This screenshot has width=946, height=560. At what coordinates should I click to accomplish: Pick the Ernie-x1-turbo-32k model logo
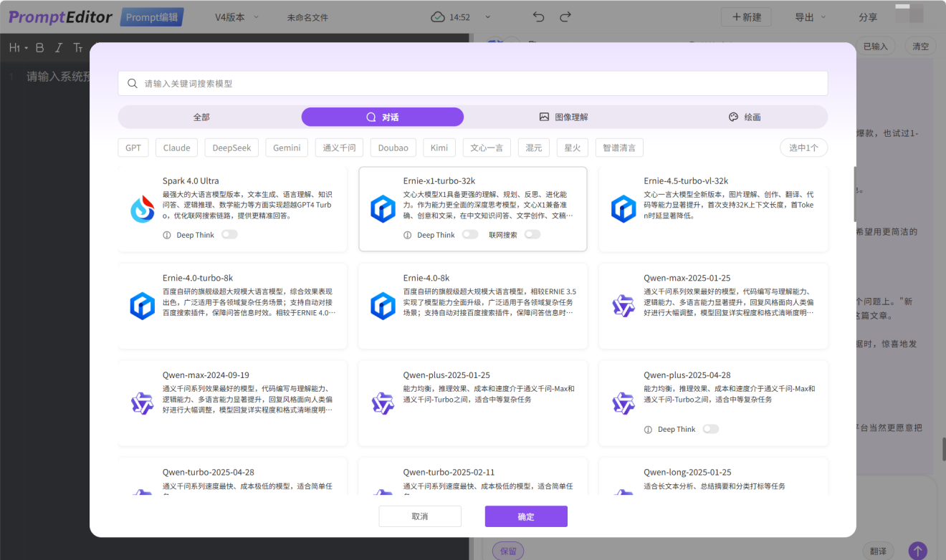(383, 209)
